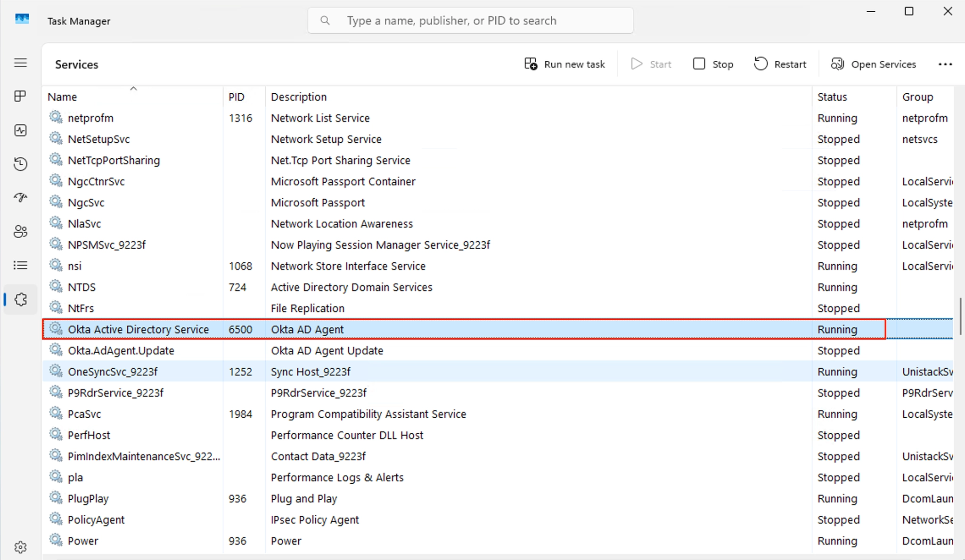Click the Stopped status of NtFrs
Screen dimensions: 965x560
(839, 308)
